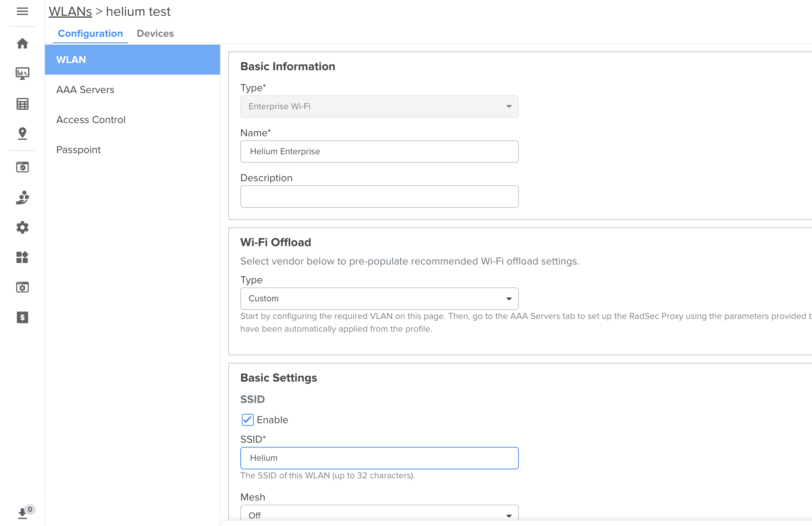Image resolution: width=812 pixels, height=526 pixels.
Task: Open downloads icon with zero badge
Action: click(22, 513)
